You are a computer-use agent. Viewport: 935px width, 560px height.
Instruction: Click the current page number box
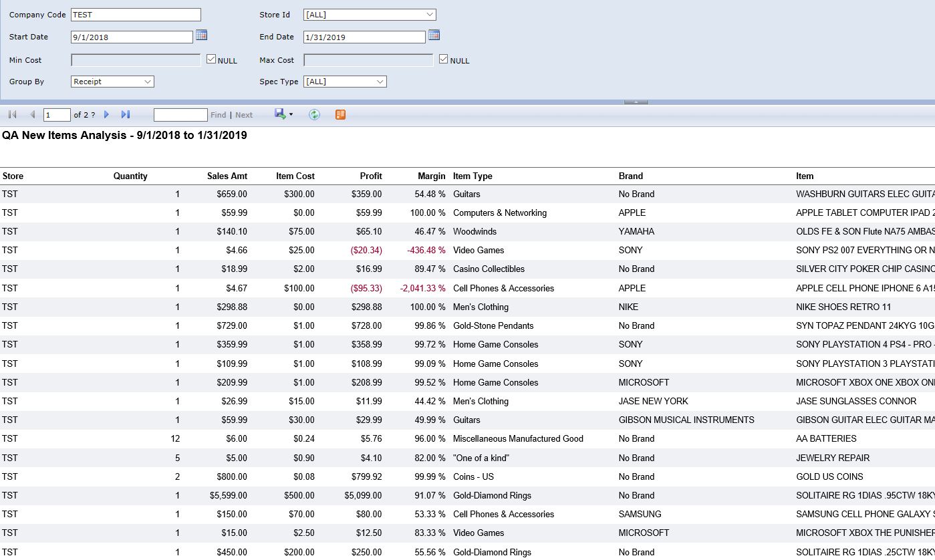click(57, 115)
